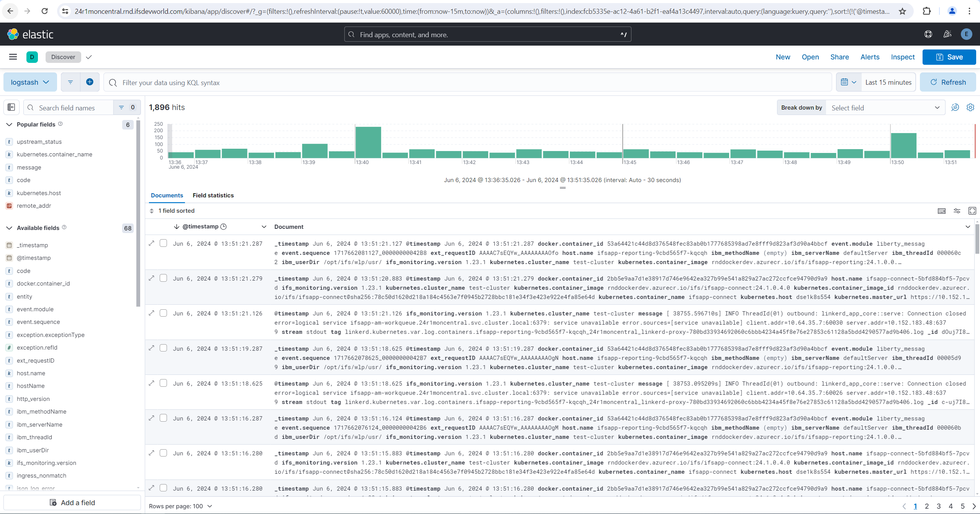The width and height of the screenshot is (980, 514).
Task: Open display options with the sliders icon
Action: pos(957,211)
